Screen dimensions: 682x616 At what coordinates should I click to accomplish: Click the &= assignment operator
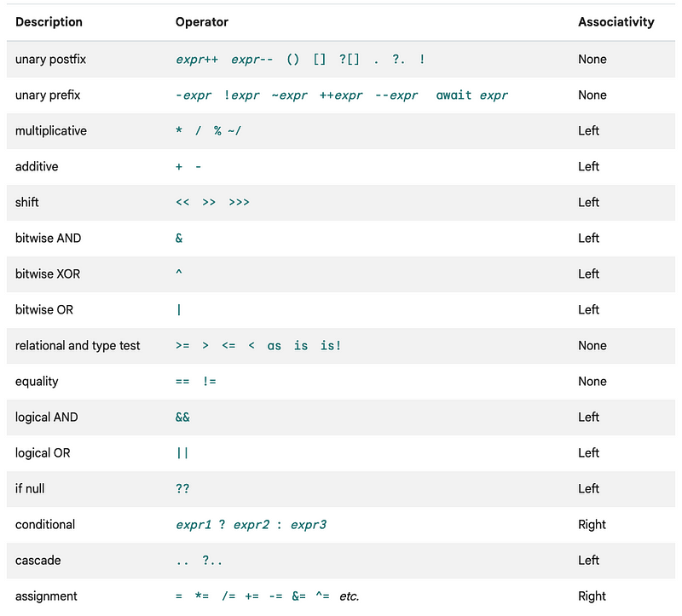[x=299, y=596]
